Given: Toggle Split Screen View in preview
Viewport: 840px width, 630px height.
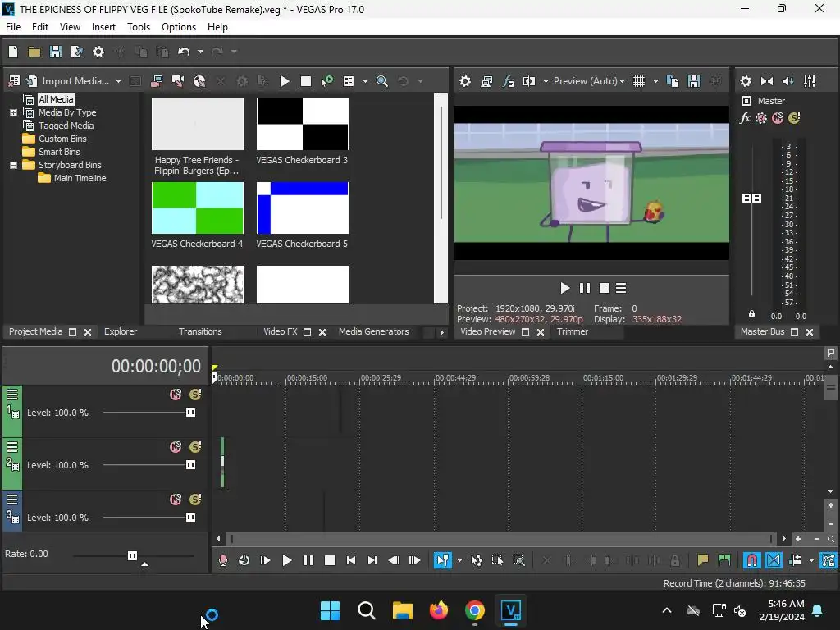Looking at the screenshot, I should 529,81.
